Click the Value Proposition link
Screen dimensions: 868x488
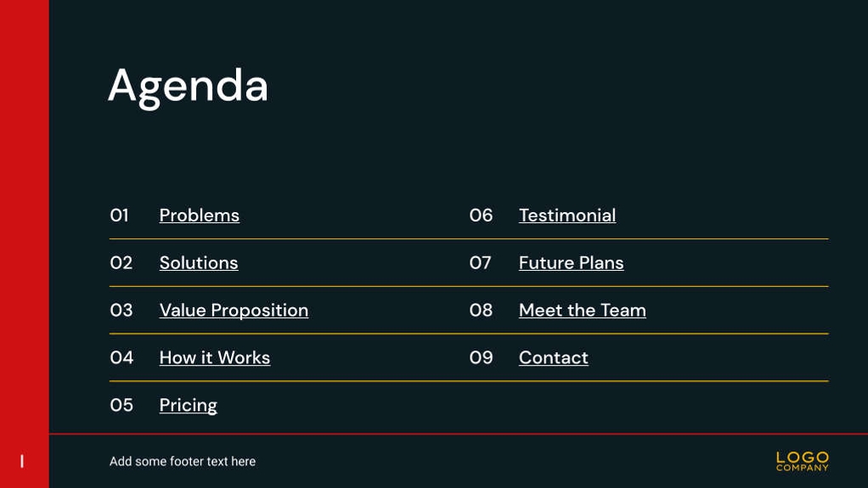point(234,311)
